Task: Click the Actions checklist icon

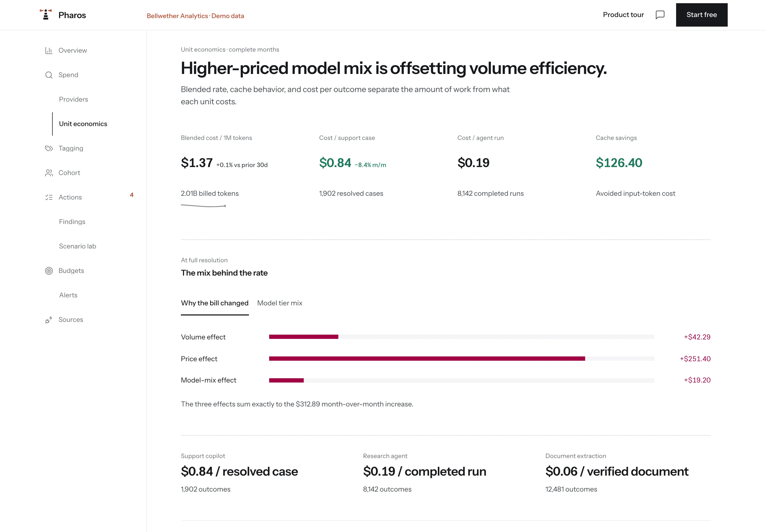Action: pos(49,197)
